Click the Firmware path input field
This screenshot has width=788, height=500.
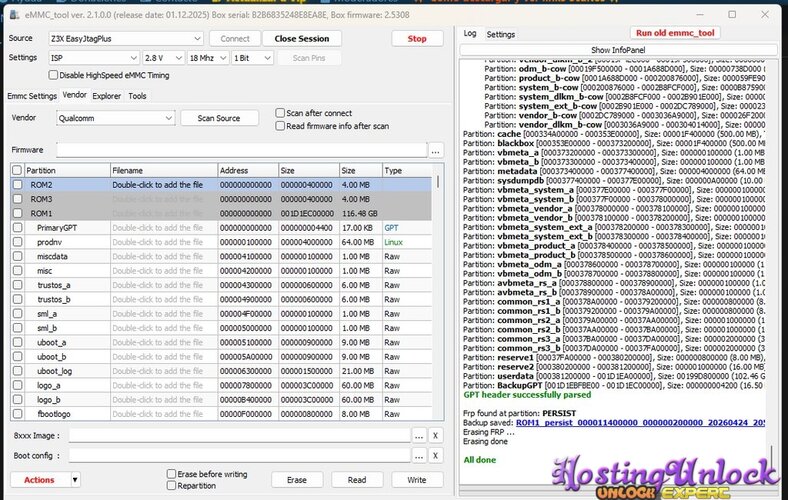pyautogui.click(x=242, y=150)
